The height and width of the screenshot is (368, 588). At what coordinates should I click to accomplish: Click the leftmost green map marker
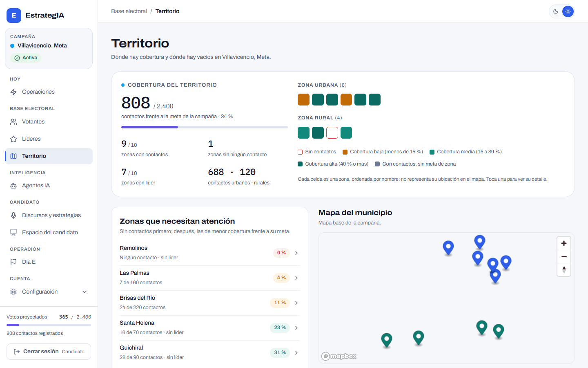pyautogui.click(x=387, y=340)
